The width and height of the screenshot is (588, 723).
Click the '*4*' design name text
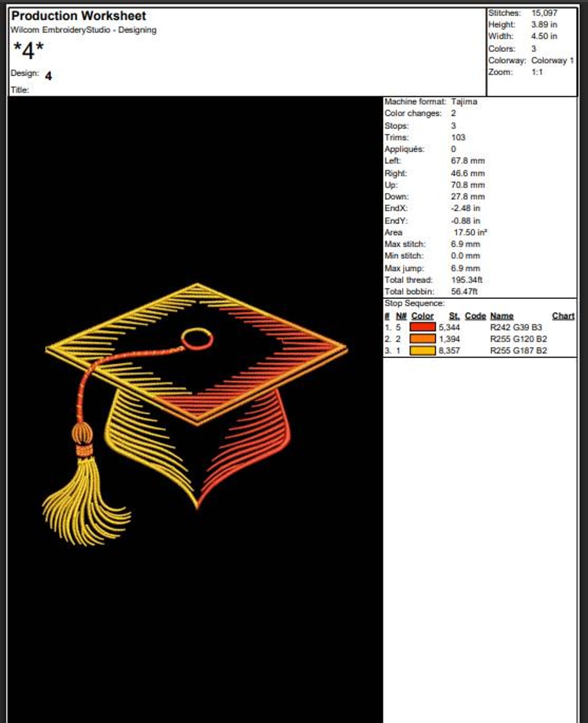tap(29, 51)
